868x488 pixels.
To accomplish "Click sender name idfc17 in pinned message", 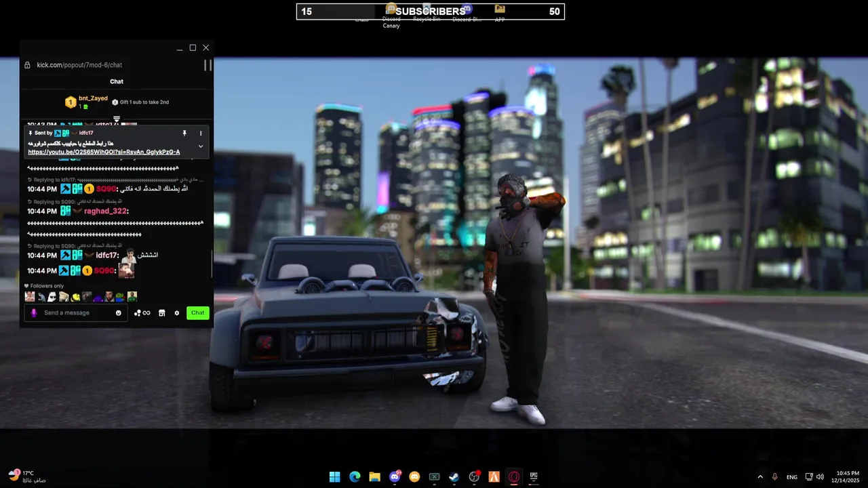I will click(x=86, y=134).
